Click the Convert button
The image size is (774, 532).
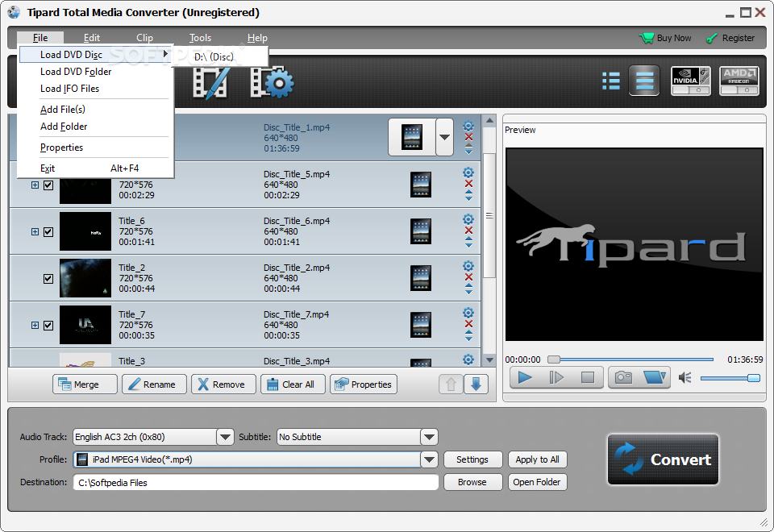pyautogui.click(x=663, y=459)
